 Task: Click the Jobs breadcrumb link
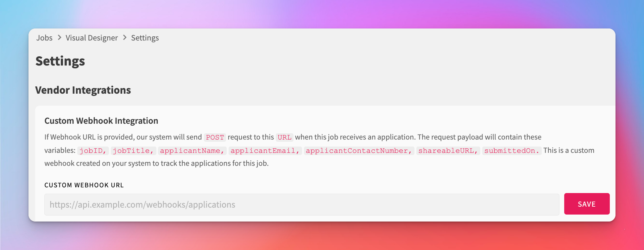pos(44,38)
